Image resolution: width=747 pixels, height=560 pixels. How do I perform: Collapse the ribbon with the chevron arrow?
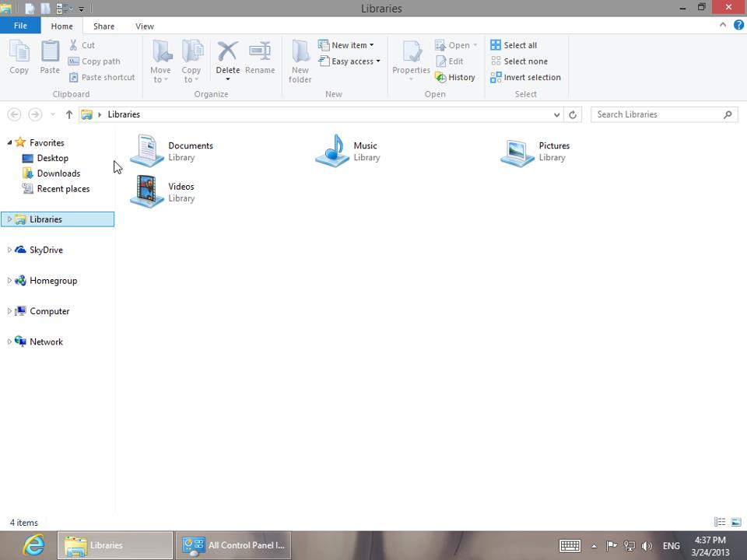point(723,25)
